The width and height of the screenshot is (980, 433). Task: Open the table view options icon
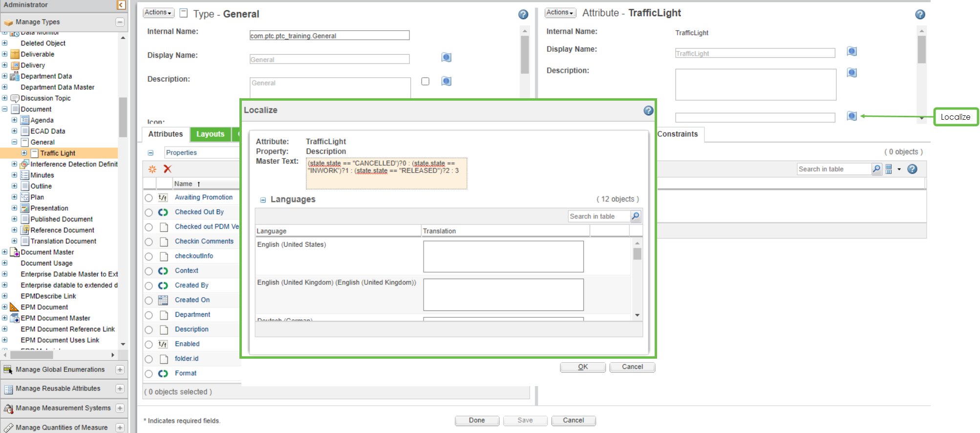(889, 169)
